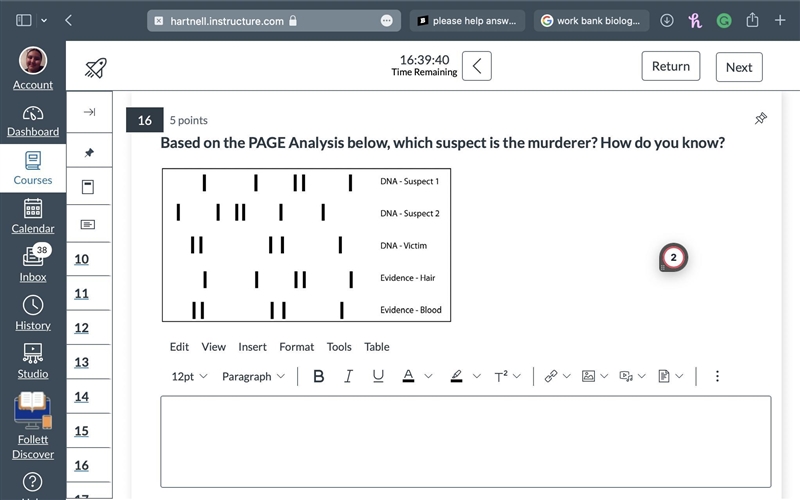Apply the text color button

tap(408, 377)
